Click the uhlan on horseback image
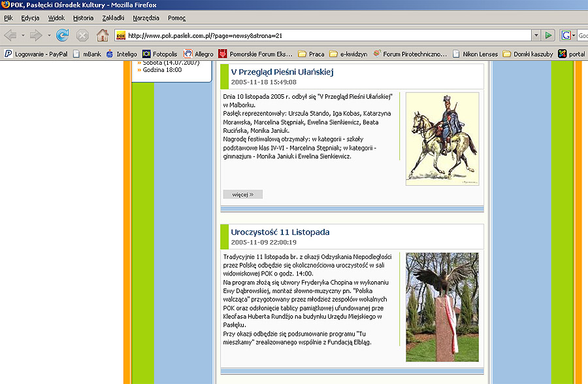 coord(442,139)
